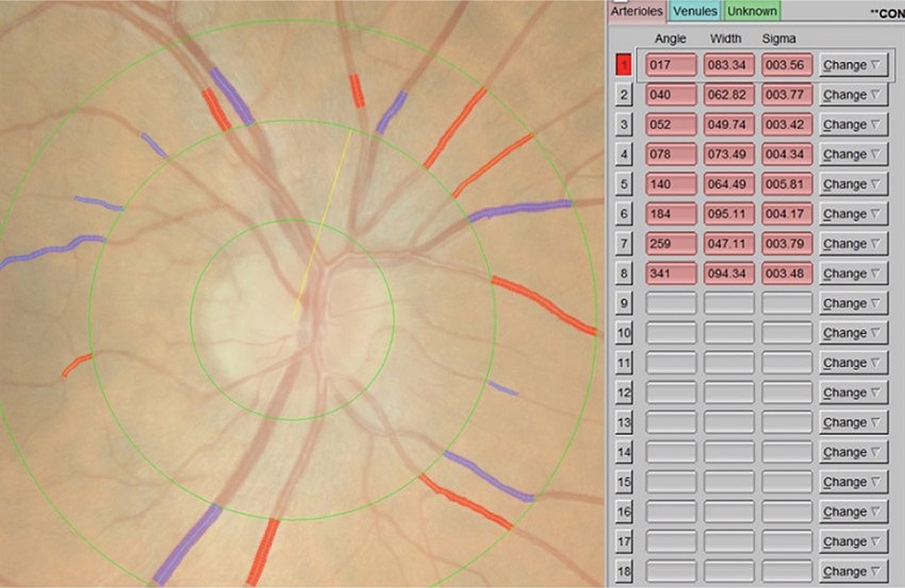Open Change dropdown for row 16
905x588 pixels.
point(854,512)
